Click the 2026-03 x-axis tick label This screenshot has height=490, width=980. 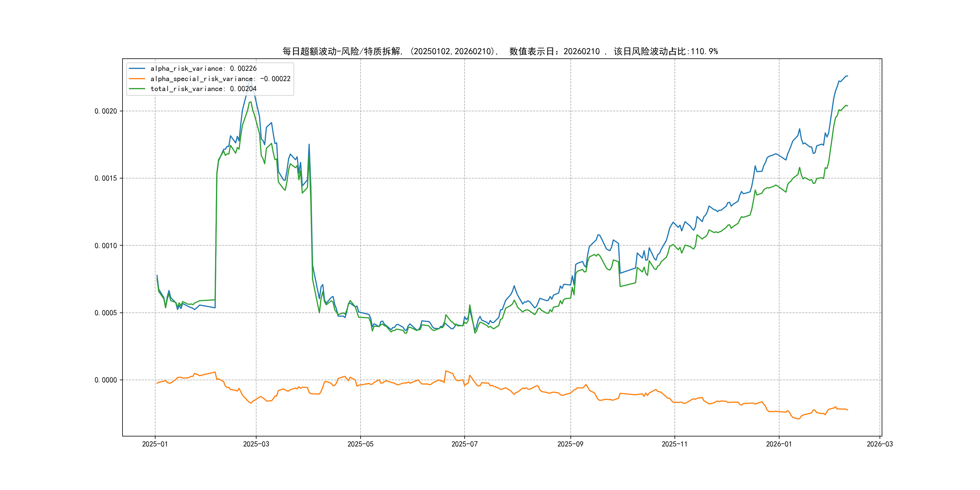pos(880,444)
